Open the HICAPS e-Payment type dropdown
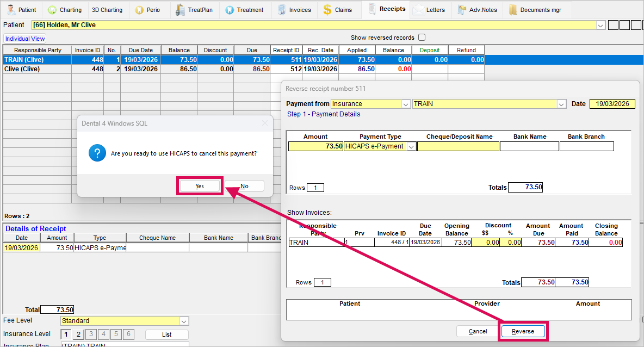Screen dimensions: 644x347 [x=411, y=146]
